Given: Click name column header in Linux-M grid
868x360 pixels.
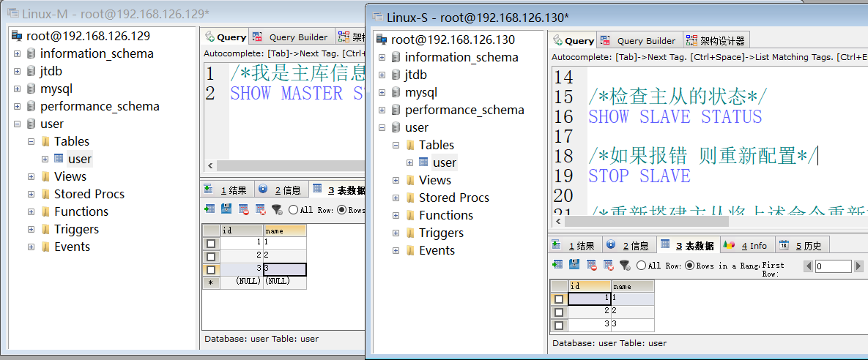Looking at the screenshot, I should (284, 230).
